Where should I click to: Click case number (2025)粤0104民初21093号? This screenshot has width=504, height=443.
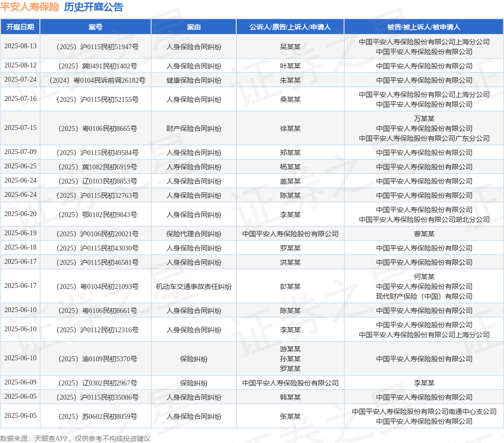pyautogui.click(x=97, y=286)
